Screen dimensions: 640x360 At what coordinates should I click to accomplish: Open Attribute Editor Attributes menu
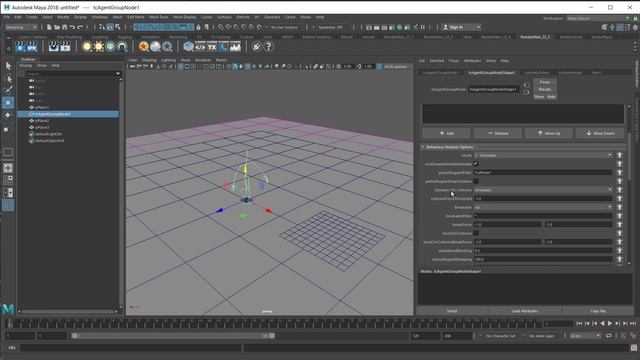pos(472,60)
